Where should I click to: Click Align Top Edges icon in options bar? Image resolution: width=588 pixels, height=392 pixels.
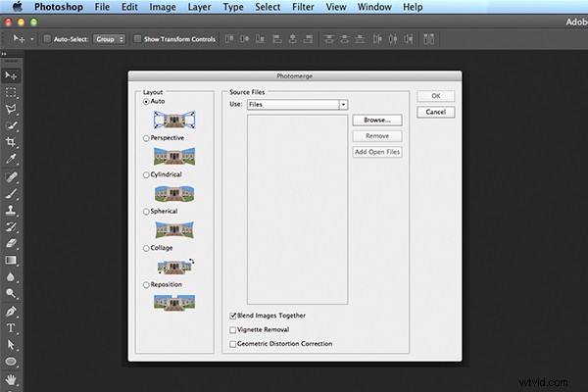tap(229, 38)
